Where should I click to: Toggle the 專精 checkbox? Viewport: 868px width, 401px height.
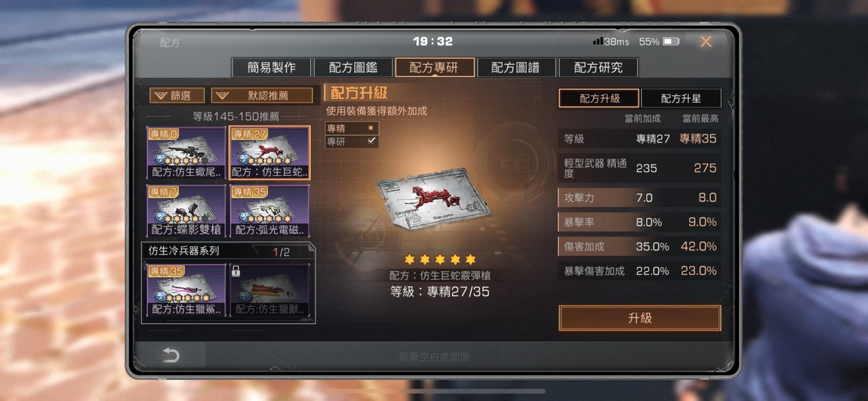(371, 128)
